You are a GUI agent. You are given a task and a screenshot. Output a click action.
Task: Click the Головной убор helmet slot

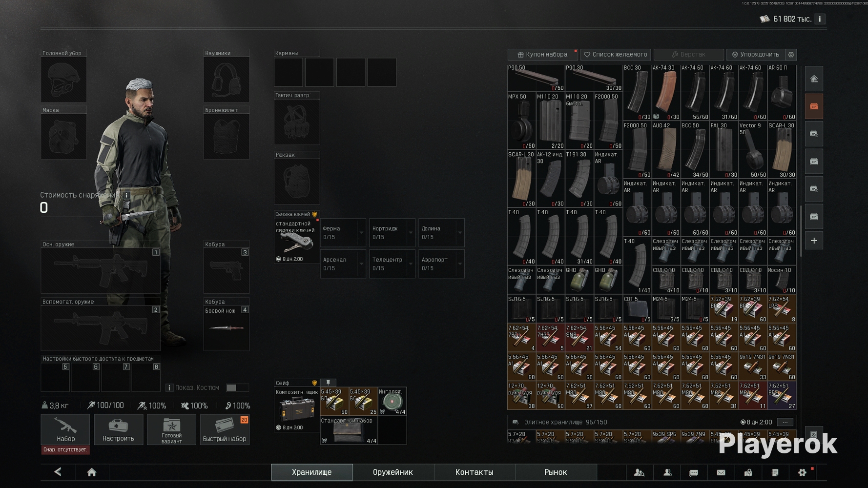(x=63, y=80)
